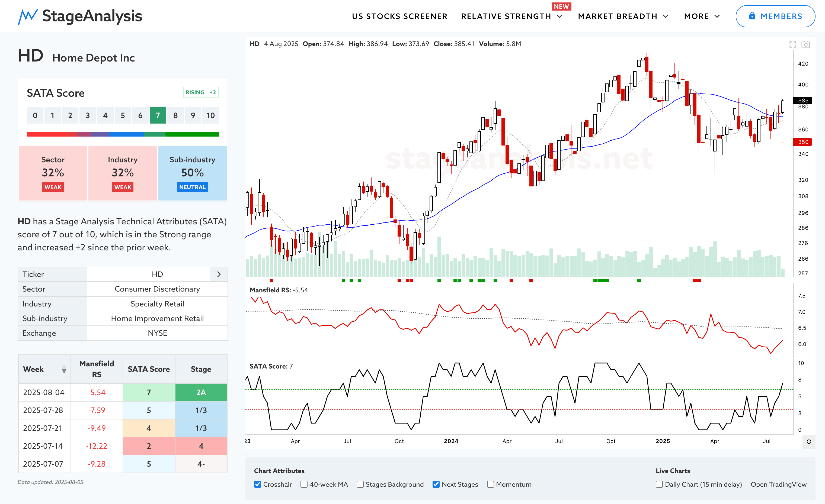Click the SATA Score column header
The width and height of the screenshot is (825, 504).
pyautogui.click(x=149, y=369)
